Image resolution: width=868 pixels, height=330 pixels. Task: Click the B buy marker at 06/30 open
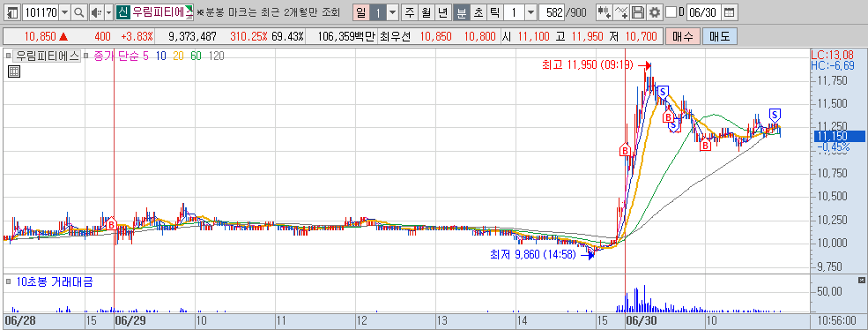(625, 150)
